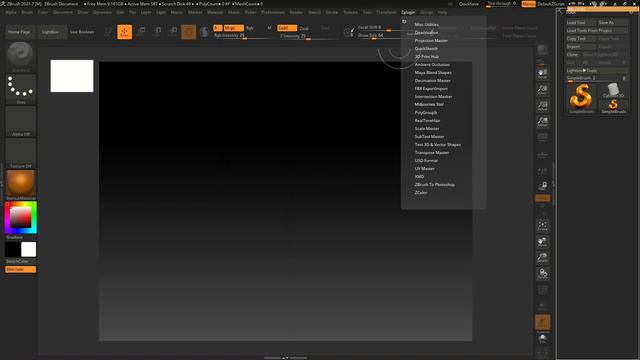Image resolution: width=640 pixels, height=360 pixels.
Task: Select the white secondary color swatch
Action: (x=28, y=249)
